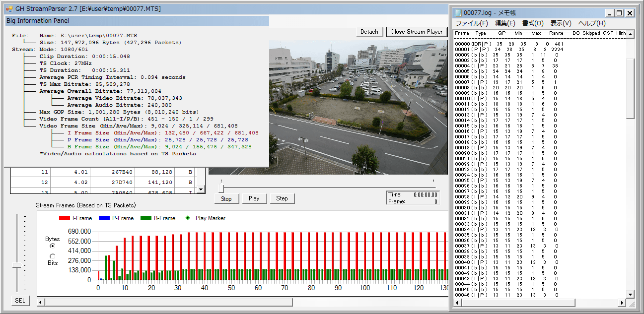The height and width of the screenshot is (314, 644).
Task: Click the Notepad icon beside 00077.log
Action: click(458, 13)
